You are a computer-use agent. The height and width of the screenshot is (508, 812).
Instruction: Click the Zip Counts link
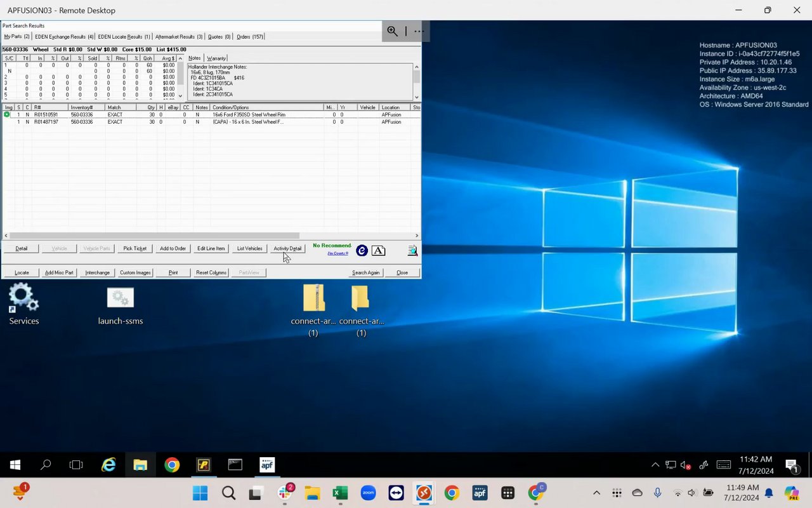[x=337, y=253]
